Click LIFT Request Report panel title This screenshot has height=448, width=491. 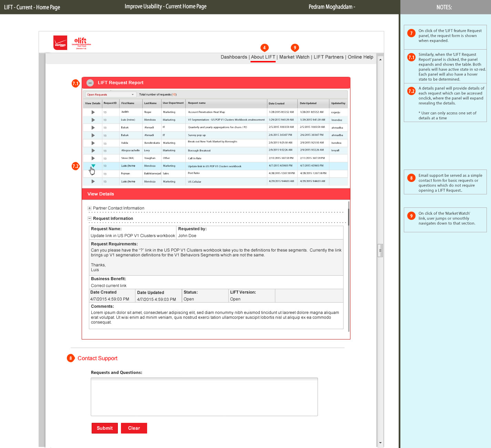tap(121, 83)
